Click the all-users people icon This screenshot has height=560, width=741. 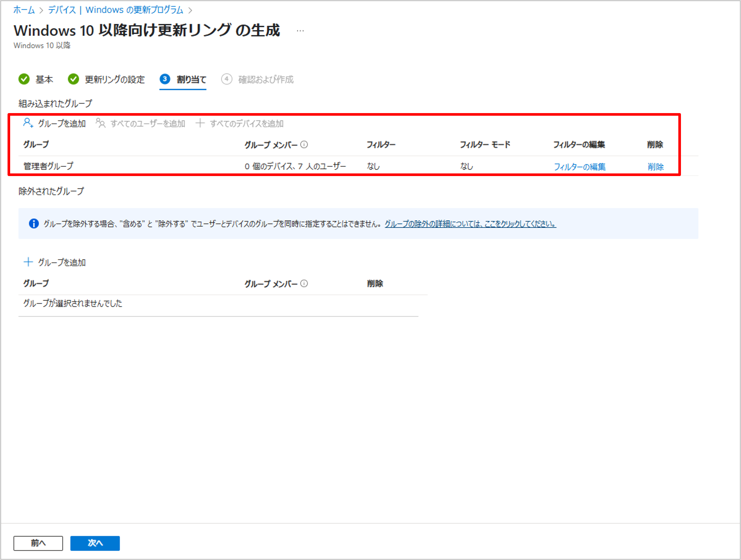pos(100,123)
